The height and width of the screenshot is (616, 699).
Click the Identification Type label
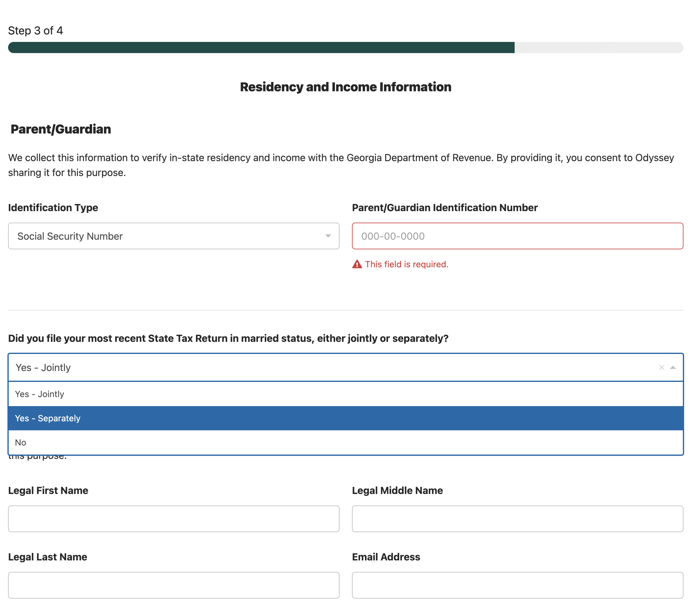click(x=53, y=208)
